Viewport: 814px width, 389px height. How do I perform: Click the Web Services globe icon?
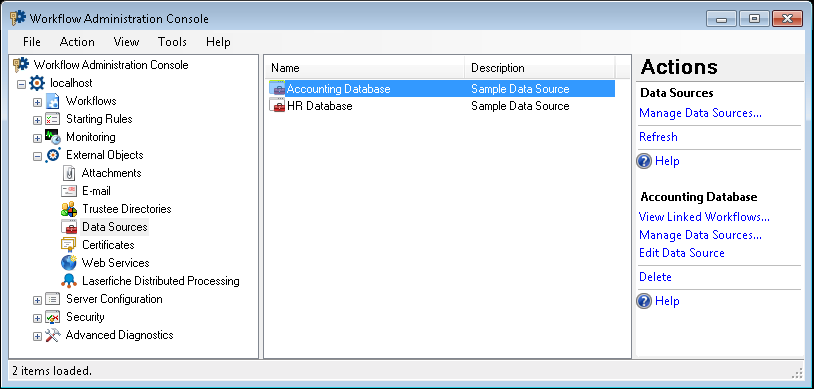69,263
